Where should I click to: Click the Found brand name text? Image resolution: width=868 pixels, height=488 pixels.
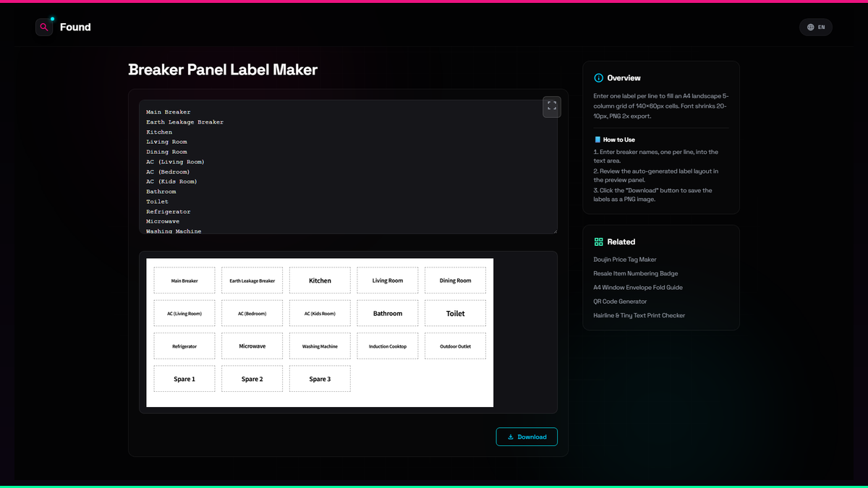[x=75, y=27]
